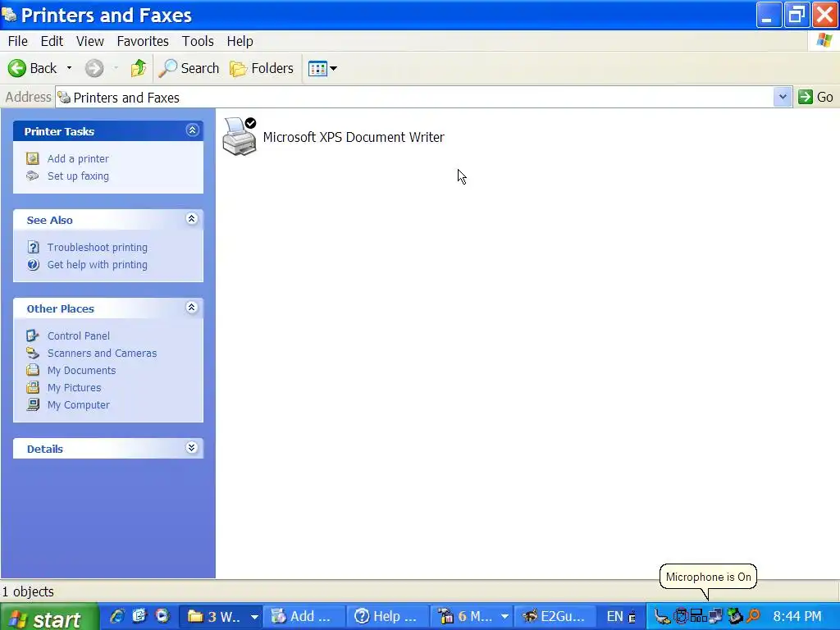Collapse the See Also panel
The width and height of the screenshot is (840, 630).
[x=192, y=218]
